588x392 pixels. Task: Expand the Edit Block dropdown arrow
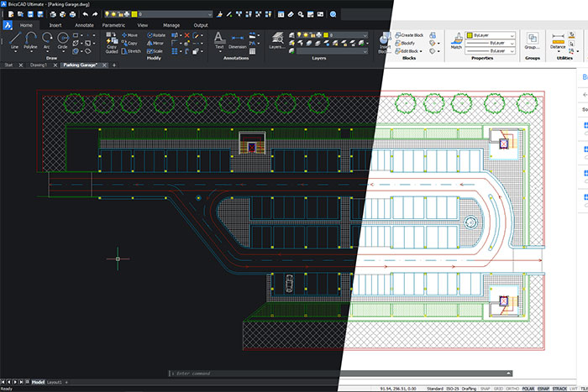click(421, 51)
